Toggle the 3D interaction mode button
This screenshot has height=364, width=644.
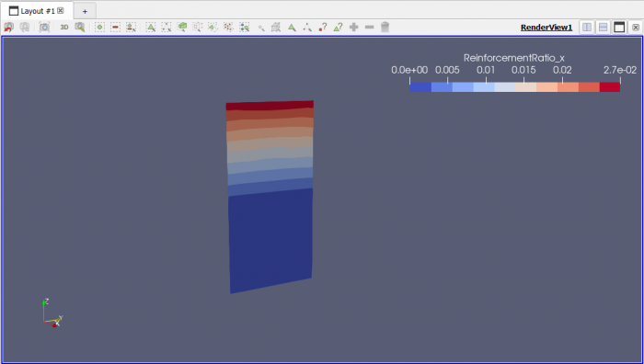coord(64,27)
